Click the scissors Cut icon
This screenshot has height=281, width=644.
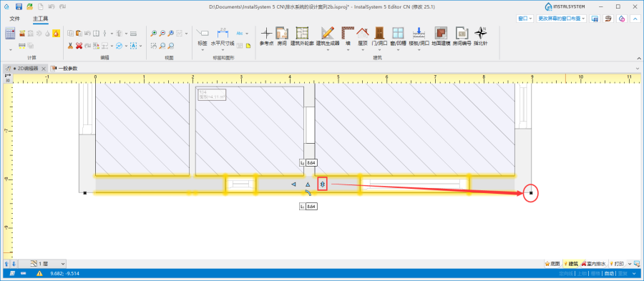[70, 46]
